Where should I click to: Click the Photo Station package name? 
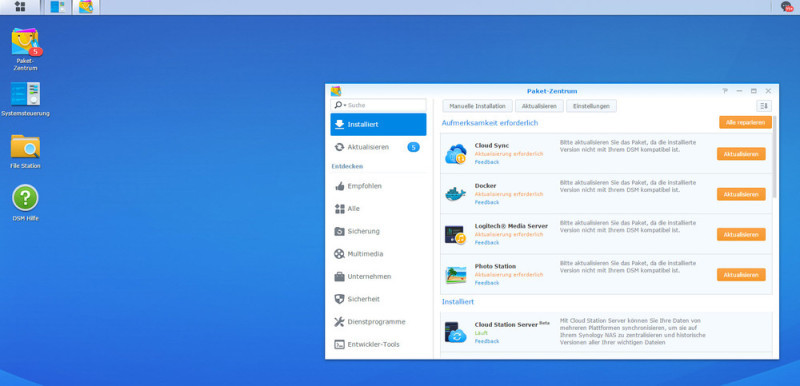495,266
